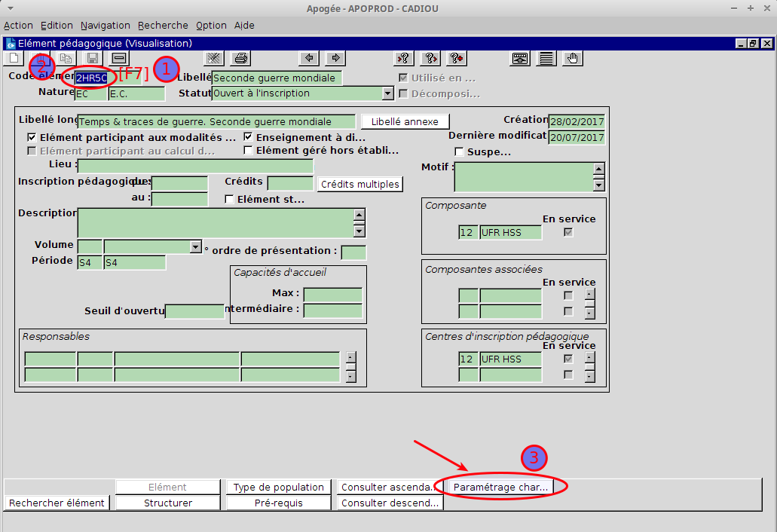The height and width of the screenshot is (532, 777).
Task: Go to previous record with left arrow
Action: [308, 59]
